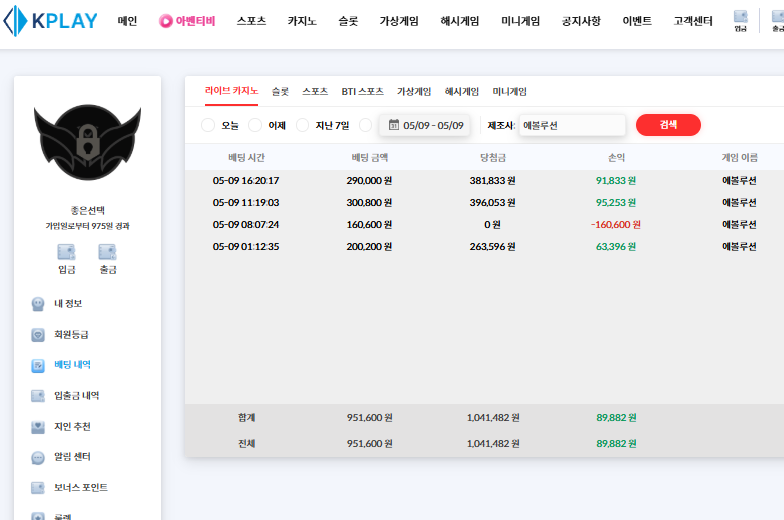Click the 381,833 원 payout value
This screenshot has width=784, height=520.
(492, 180)
